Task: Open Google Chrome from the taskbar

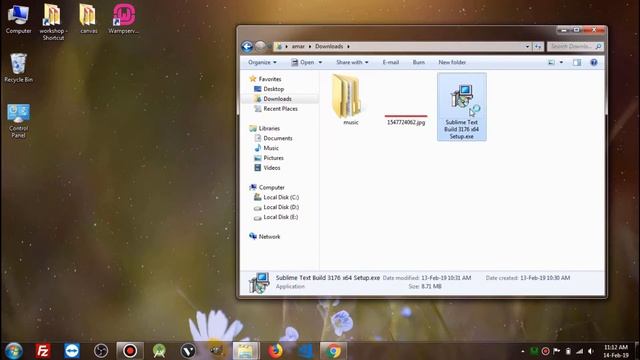Action: point(333,351)
